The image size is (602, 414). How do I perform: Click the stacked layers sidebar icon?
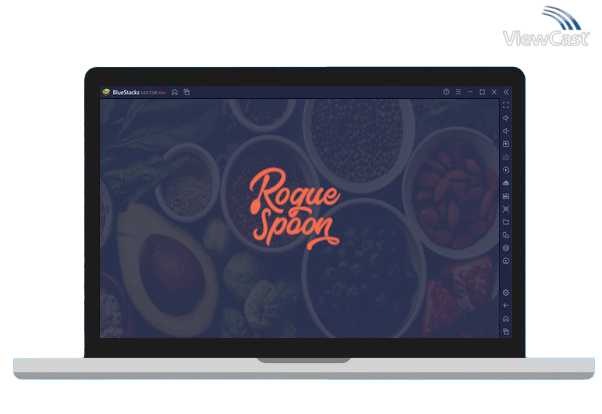click(x=506, y=248)
